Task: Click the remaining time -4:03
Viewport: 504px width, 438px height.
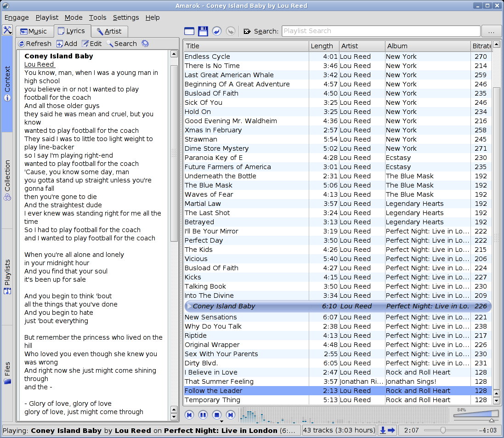Action: pos(487,430)
